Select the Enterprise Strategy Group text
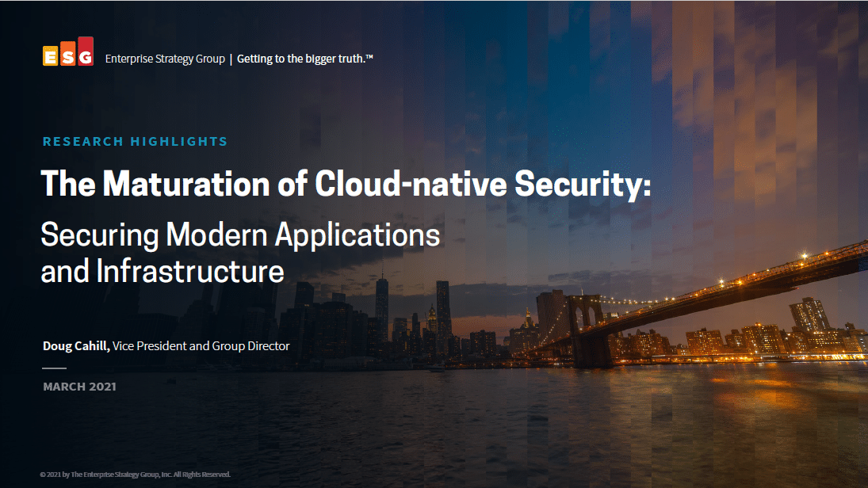868x488 pixels. click(165, 59)
